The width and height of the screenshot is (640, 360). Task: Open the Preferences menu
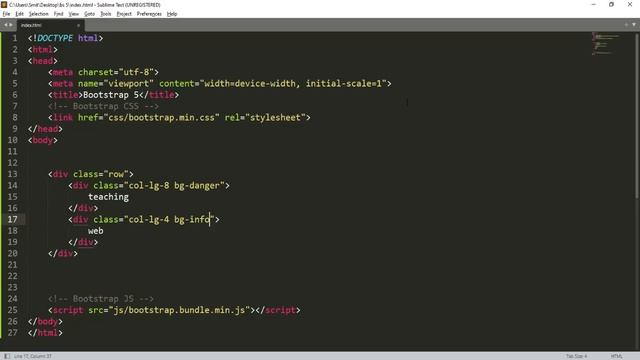click(x=149, y=14)
